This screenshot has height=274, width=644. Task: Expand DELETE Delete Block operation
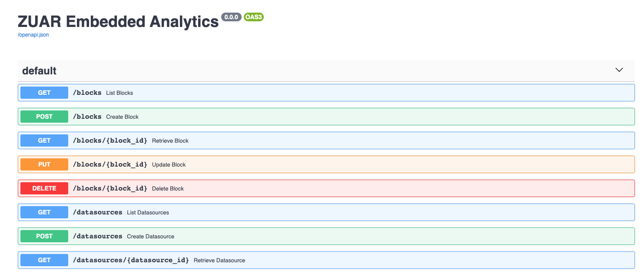pyautogui.click(x=326, y=188)
